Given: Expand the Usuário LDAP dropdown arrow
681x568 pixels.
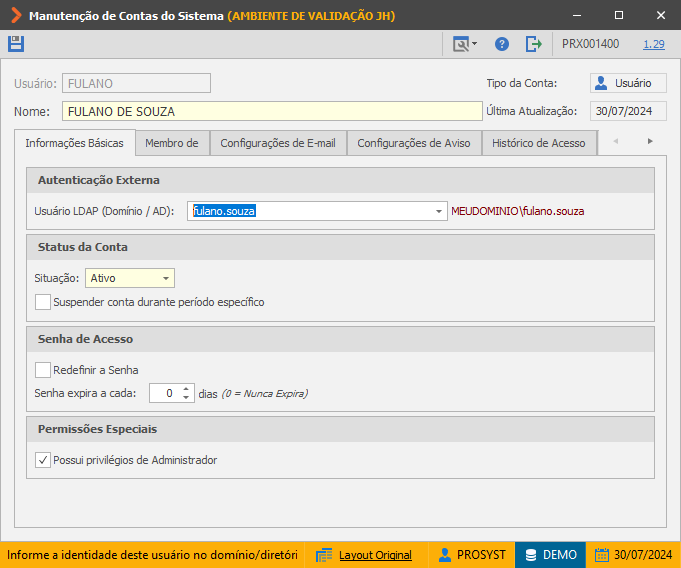Looking at the screenshot, I should tap(439, 211).
